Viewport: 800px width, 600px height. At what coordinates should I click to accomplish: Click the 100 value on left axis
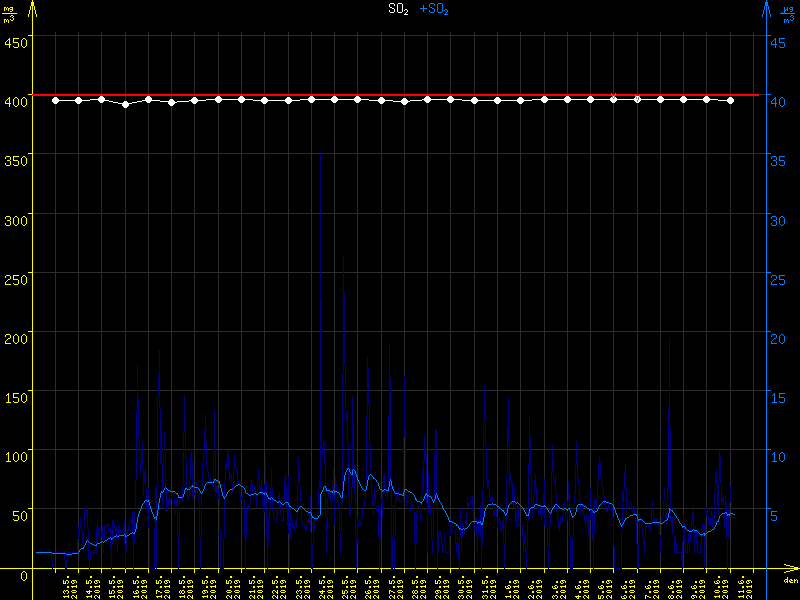pyautogui.click(x=16, y=456)
